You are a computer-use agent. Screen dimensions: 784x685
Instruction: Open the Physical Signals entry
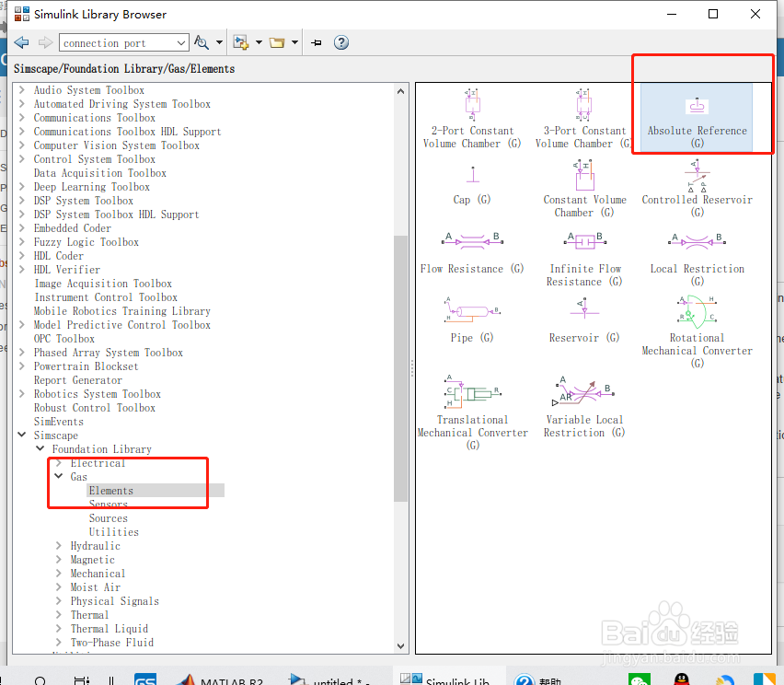[x=114, y=601]
